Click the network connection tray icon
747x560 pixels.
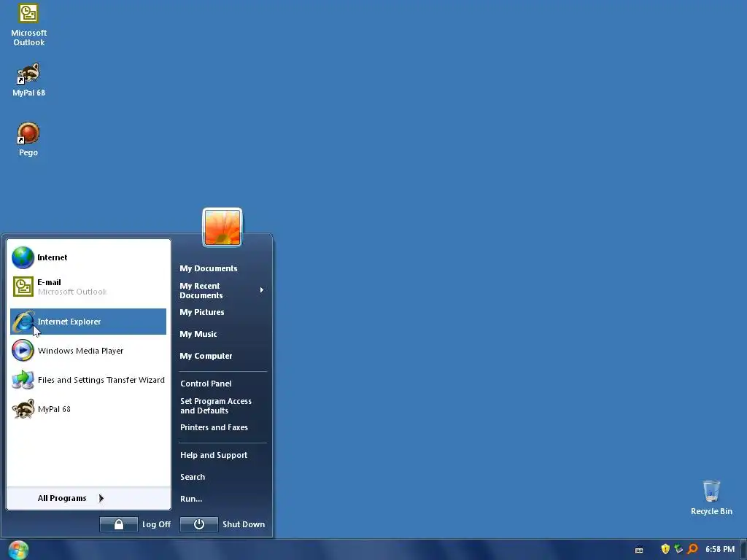coord(679,549)
